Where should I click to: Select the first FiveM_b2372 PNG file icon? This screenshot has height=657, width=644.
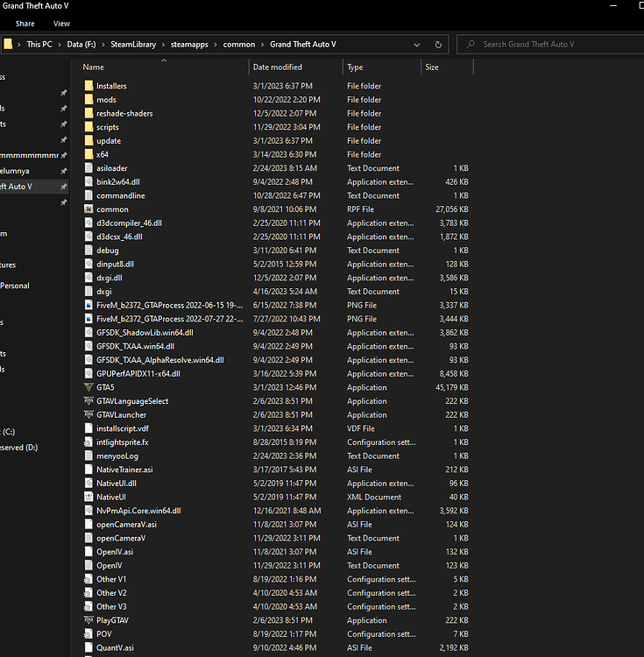coord(88,305)
